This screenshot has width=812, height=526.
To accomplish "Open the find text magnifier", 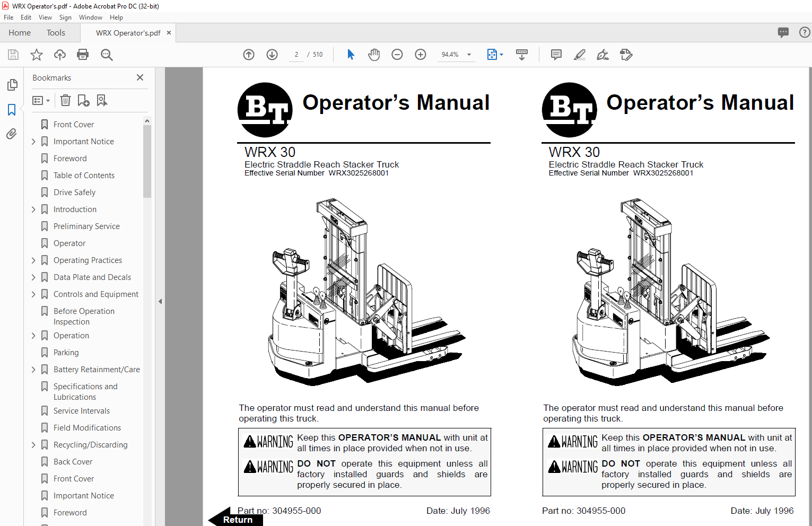I will click(107, 55).
